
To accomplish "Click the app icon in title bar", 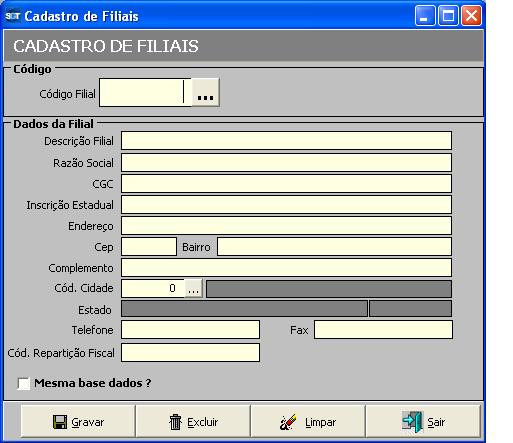I will click(x=12, y=16).
